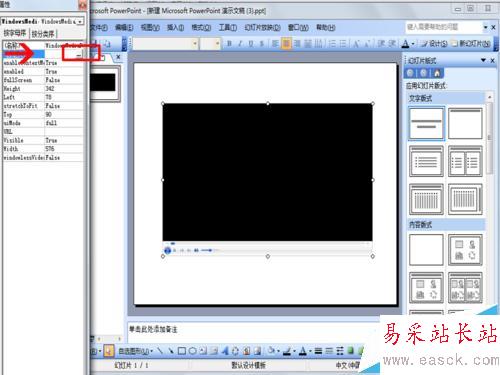The width and height of the screenshot is (500, 375).
Task: Close the slide thumbnail pane
Action: click(118, 57)
